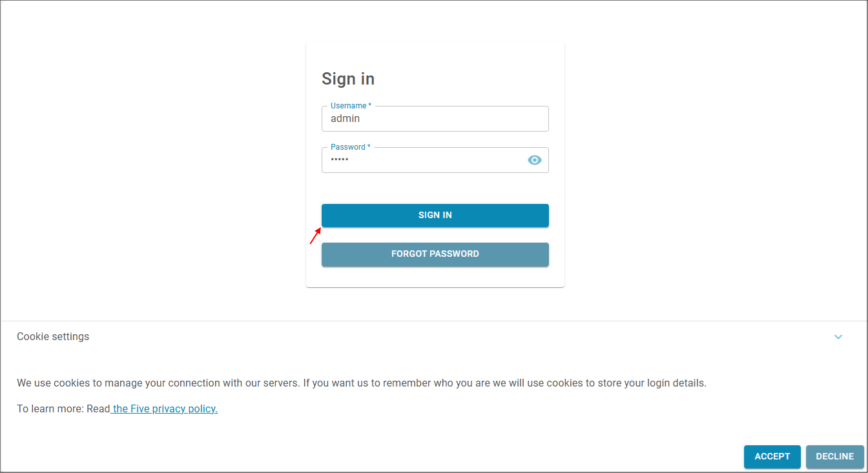The height and width of the screenshot is (473, 868).
Task: Click the 'To learn more: Read' text
Action: tap(63, 408)
